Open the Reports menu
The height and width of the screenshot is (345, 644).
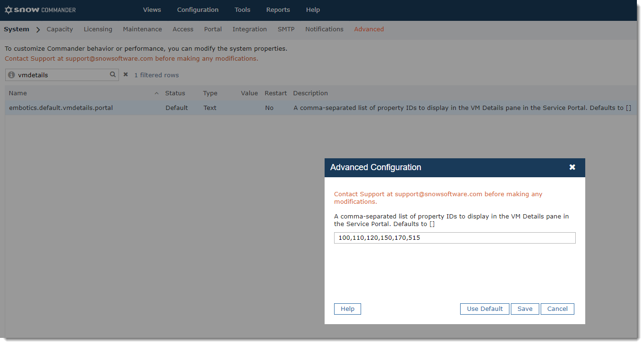click(x=278, y=9)
